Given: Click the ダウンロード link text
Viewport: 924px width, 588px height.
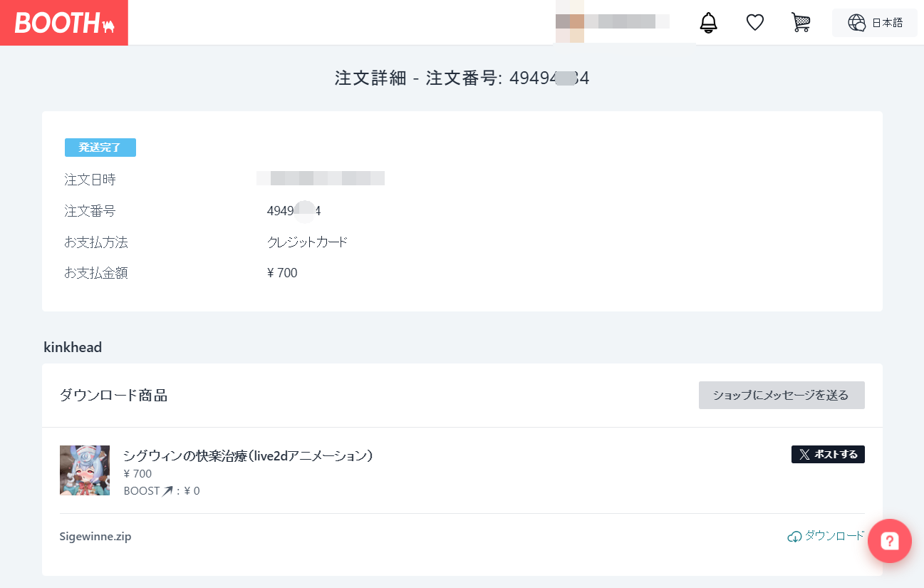Looking at the screenshot, I should click(x=834, y=536).
